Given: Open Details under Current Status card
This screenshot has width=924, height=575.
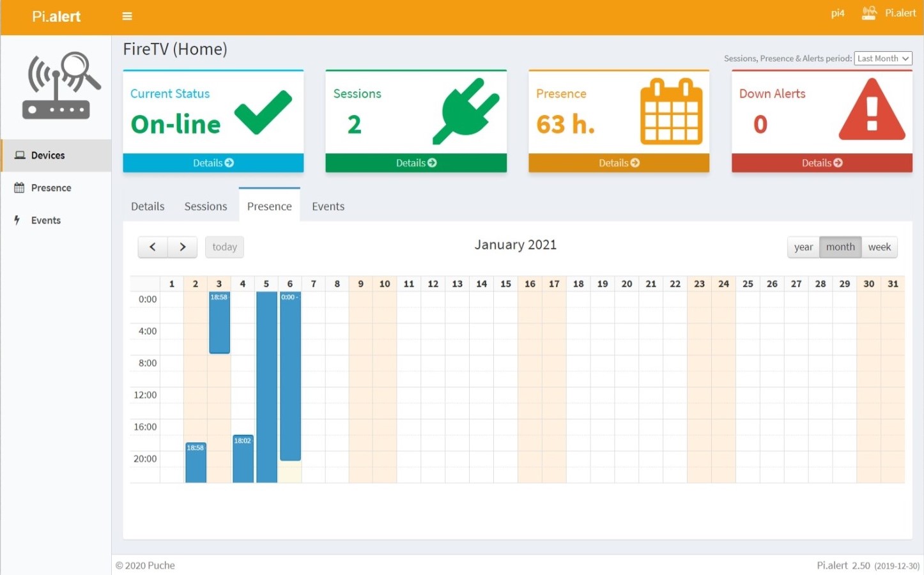Looking at the screenshot, I should (x=213, y=163).
